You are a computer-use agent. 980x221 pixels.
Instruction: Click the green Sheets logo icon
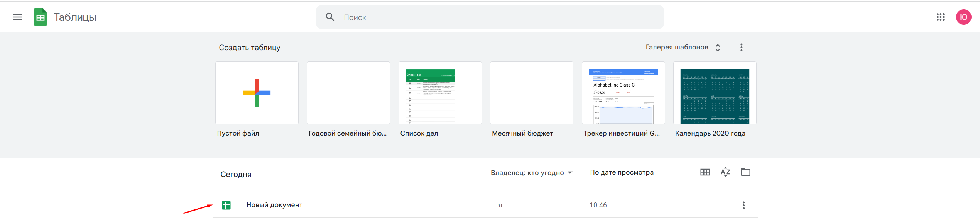(x=41, y=17)
